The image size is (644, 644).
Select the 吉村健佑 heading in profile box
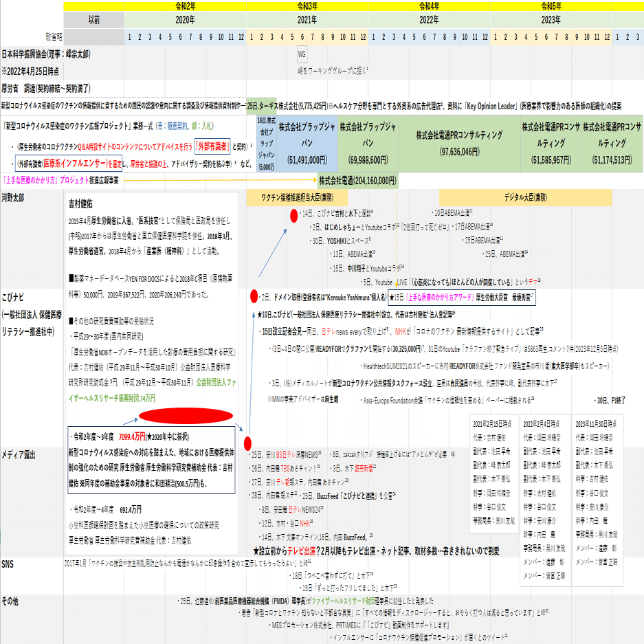point(80,203)
